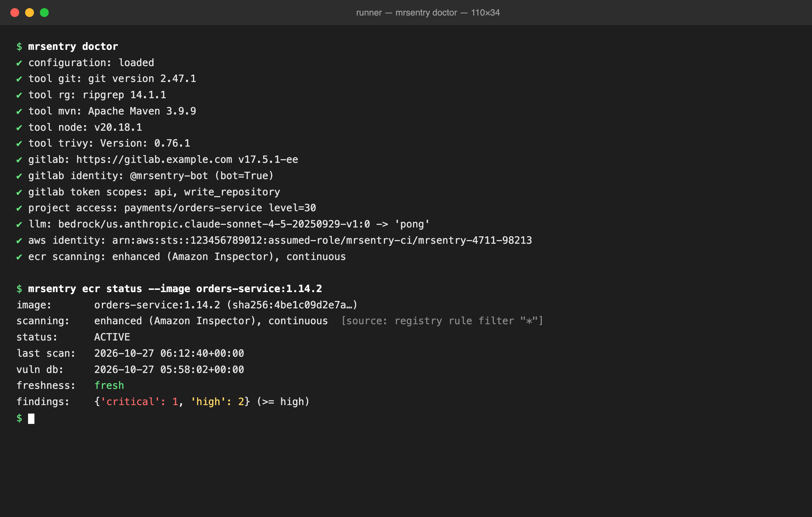Image resolution: width=812 pixels, height=517 pixels.
Task: Click the text 'Version: 0.76.1'
Action: [145, 143]
